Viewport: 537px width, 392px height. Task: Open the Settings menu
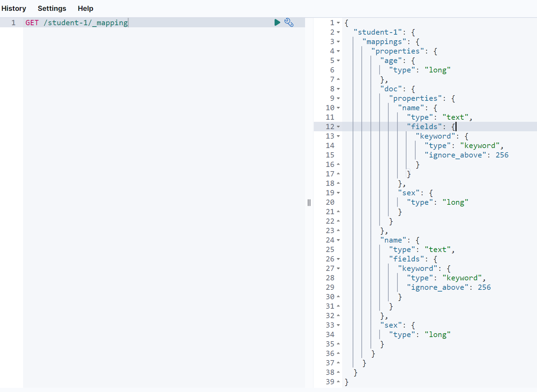pyautogui.click(x=52, y=8)
